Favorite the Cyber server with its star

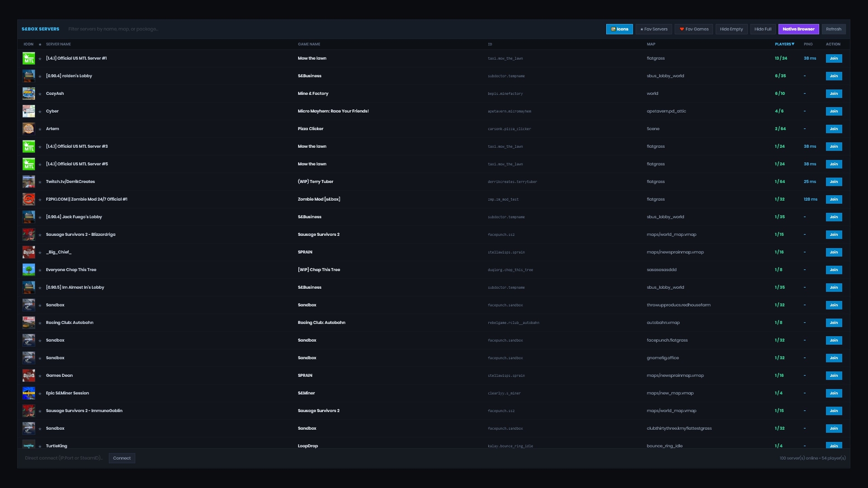pyautogui.click(x=40, y=112)
